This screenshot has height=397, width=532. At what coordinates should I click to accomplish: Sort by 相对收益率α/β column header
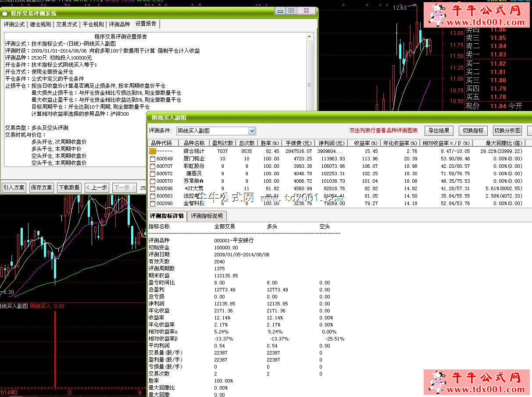tap(446, 143)
